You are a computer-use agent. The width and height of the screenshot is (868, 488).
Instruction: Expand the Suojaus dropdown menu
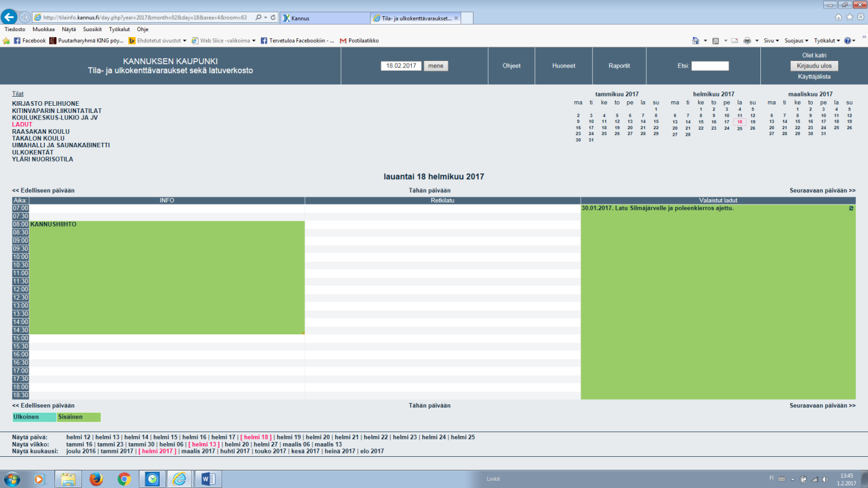pos(796,40)
